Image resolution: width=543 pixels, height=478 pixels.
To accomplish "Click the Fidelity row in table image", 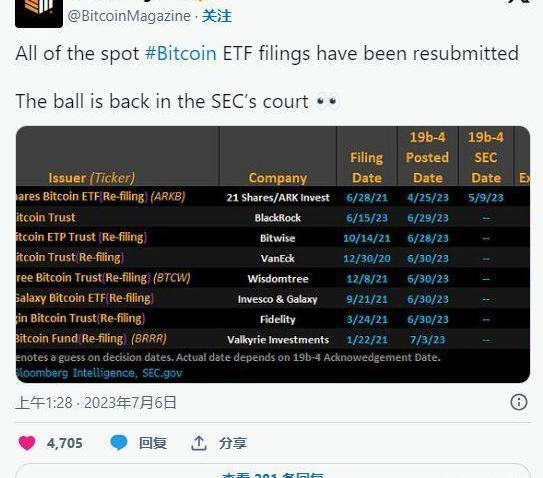I will click(x=273, y=319).
